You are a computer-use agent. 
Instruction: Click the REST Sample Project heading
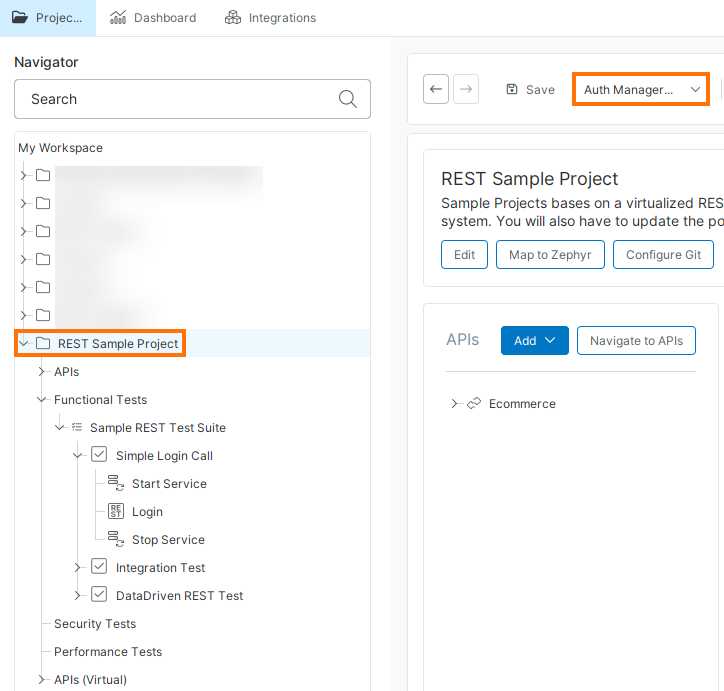click(x=529, y=179)
